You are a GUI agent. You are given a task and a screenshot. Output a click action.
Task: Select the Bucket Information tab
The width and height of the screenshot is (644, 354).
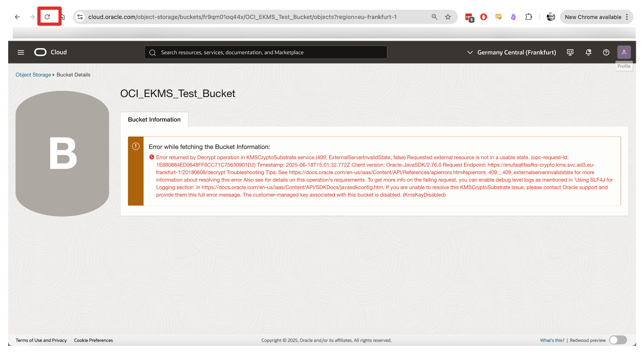point(154,119)
